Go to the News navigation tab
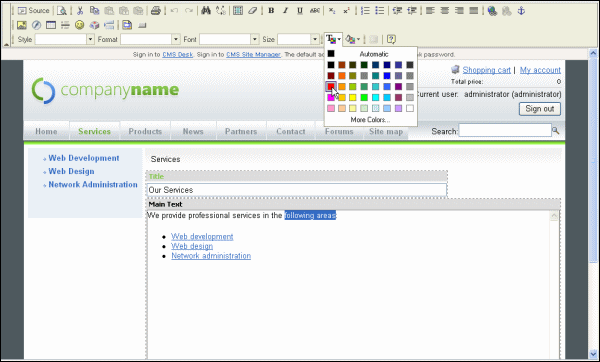The width and height of the screenshot is (600, 362). point(193,131)
